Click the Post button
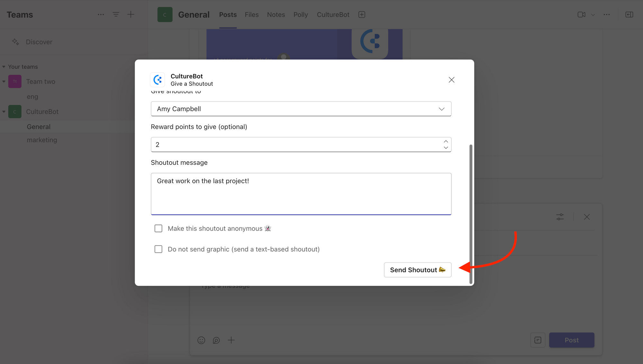The image size is (643, 364). pyautogui.click(x=572, y=340)
